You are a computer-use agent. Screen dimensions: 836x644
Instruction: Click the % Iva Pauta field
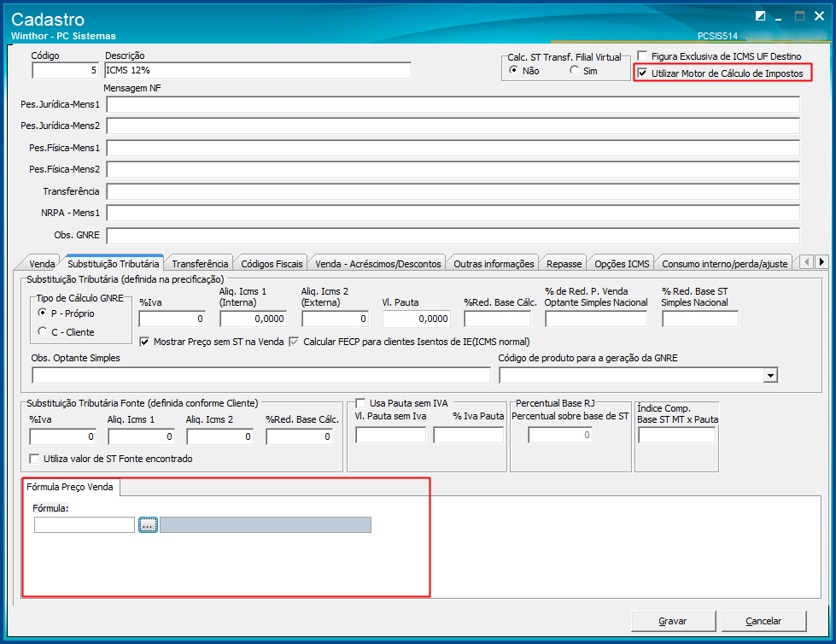(469, 436)
